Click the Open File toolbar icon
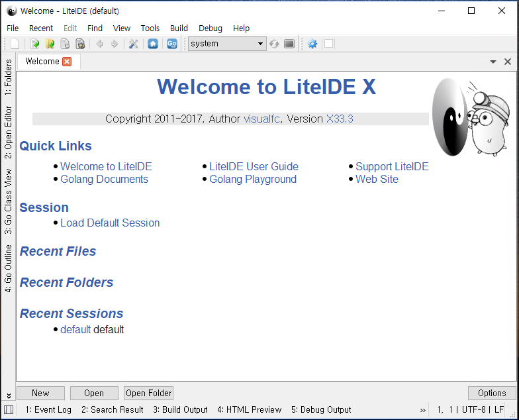519x420 pixels. pyautogui.click(x=35, y=44)
